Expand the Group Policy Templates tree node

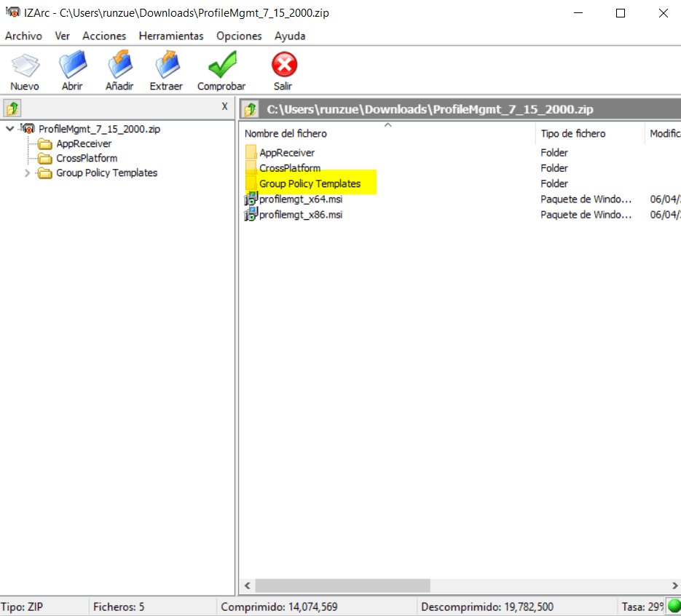coord(27,173)
